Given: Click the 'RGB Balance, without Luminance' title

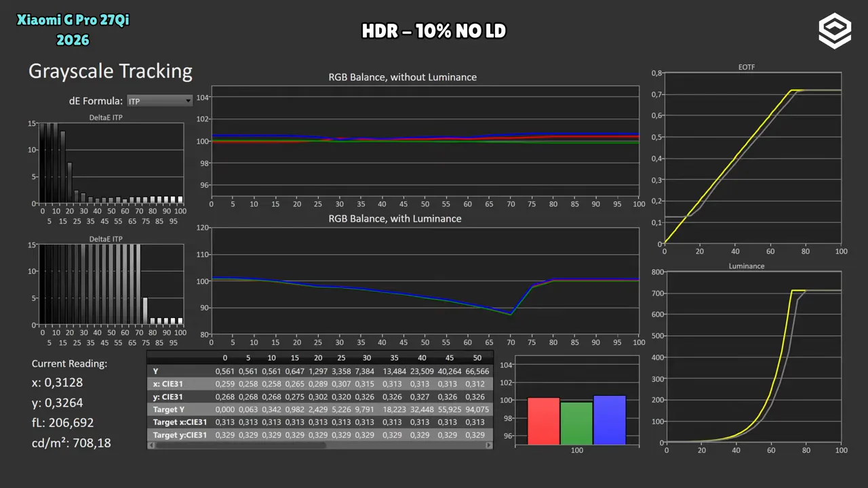Looking at the screenshot, I should coord(403,77).
